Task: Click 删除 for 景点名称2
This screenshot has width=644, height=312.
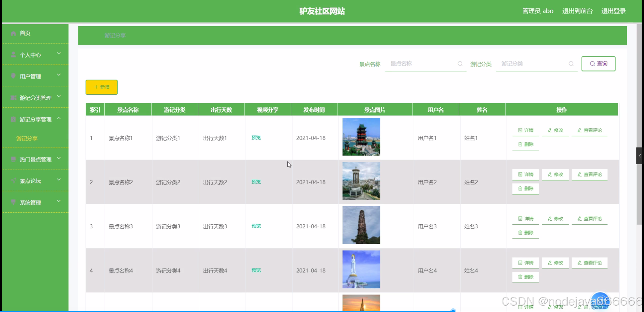Action: coord(526,189)
